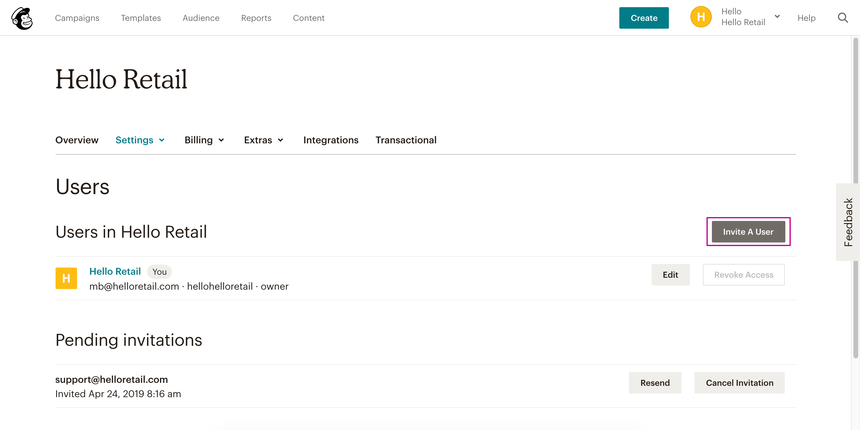Click the yellow account avatar in header
860x430 pixels.
tap(701, 18)
